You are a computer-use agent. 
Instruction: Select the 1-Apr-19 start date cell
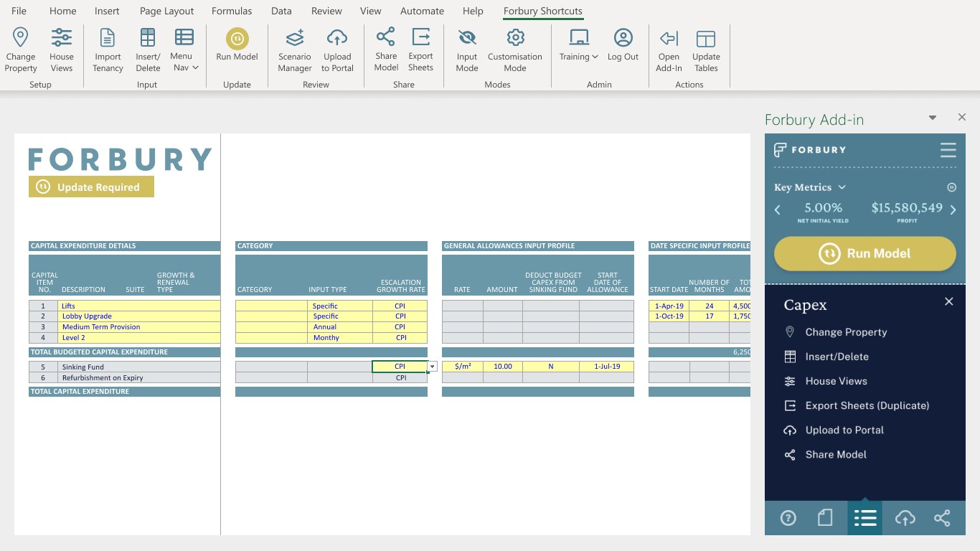(669, 306)
